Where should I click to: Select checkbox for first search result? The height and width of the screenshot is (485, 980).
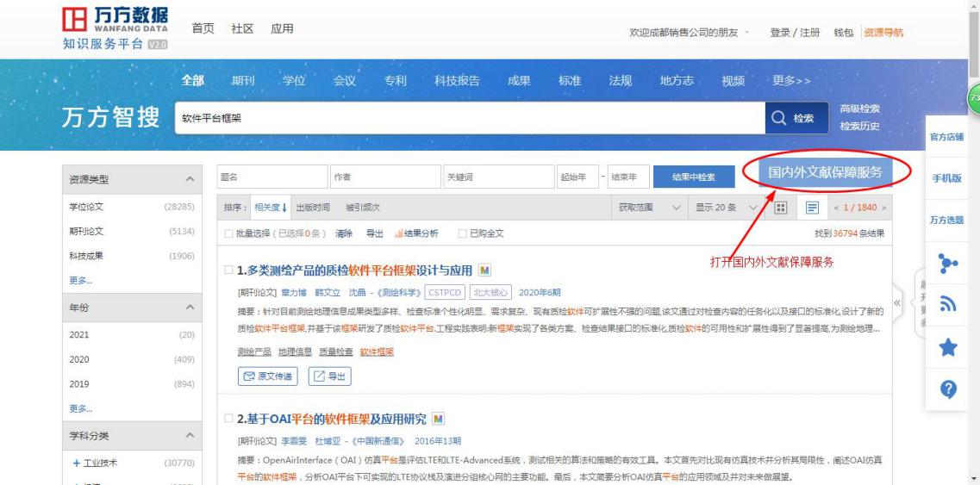(x=228, y=270)
